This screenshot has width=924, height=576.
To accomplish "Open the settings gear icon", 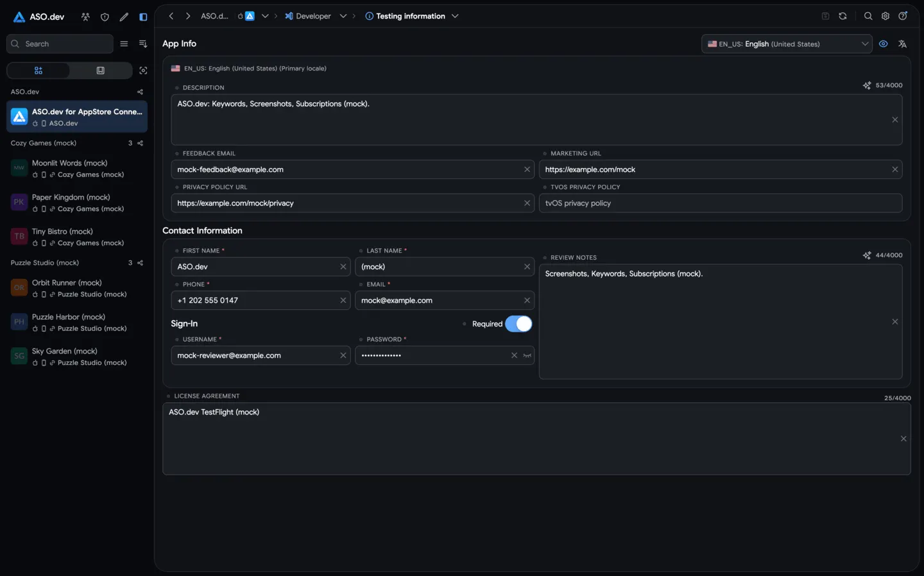I will tap(886, 16).
